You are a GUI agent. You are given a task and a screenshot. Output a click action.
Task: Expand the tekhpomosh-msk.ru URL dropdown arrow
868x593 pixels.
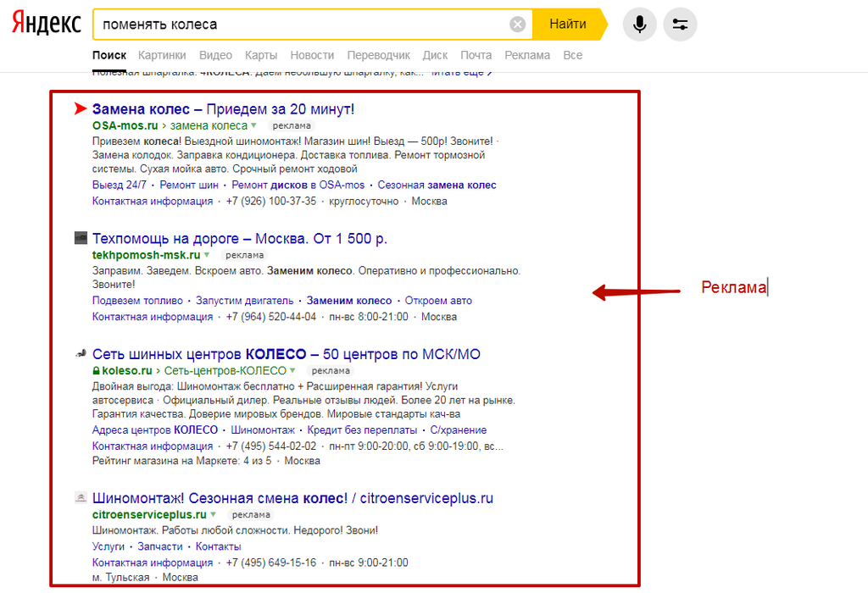click(x=207, y=255)
